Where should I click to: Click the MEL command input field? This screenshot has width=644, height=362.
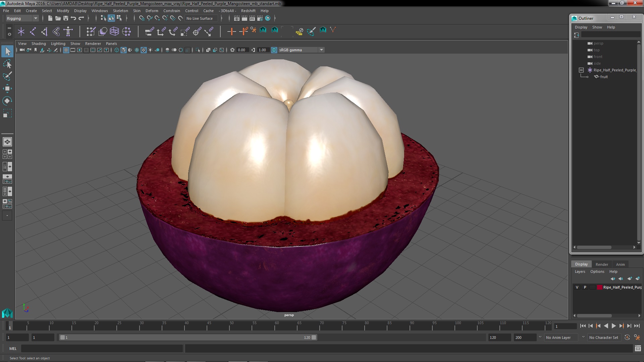pyautogui.click(x=102, y=349)
